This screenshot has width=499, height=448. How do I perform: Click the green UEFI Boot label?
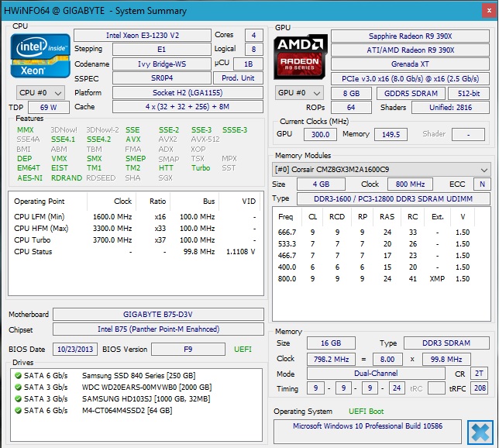pos(366,412)
